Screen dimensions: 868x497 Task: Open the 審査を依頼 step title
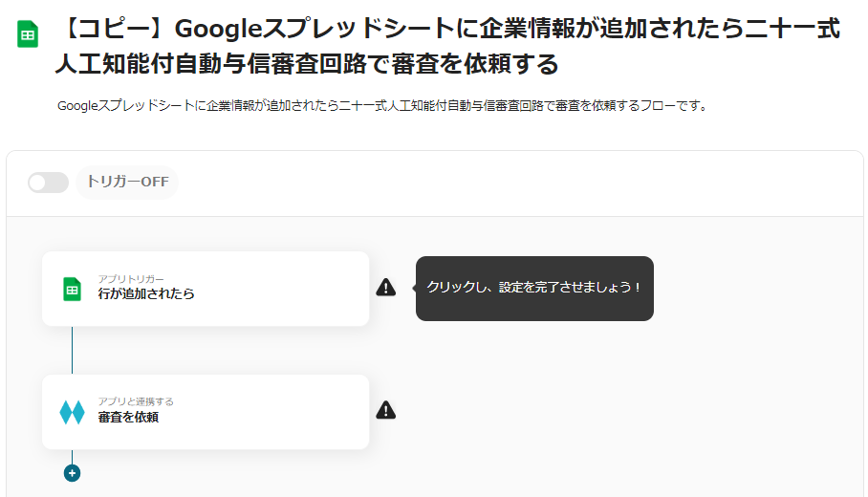[x=128, y=417]
